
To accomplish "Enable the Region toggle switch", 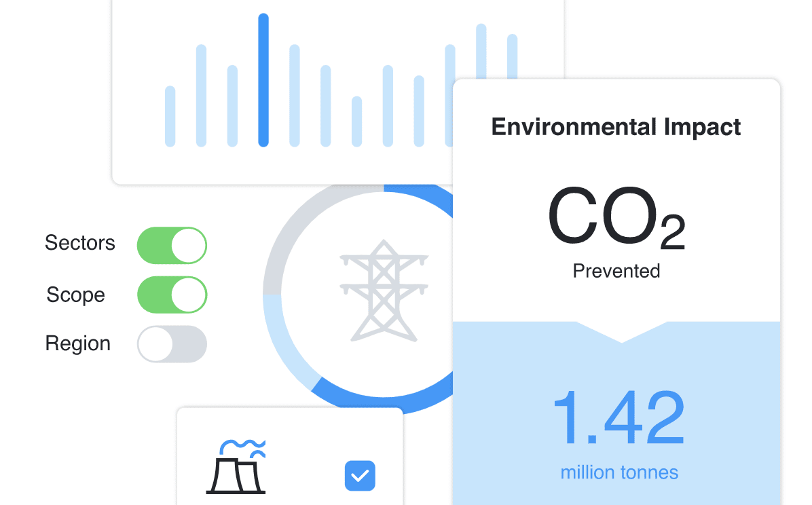I will pos(172,344).
